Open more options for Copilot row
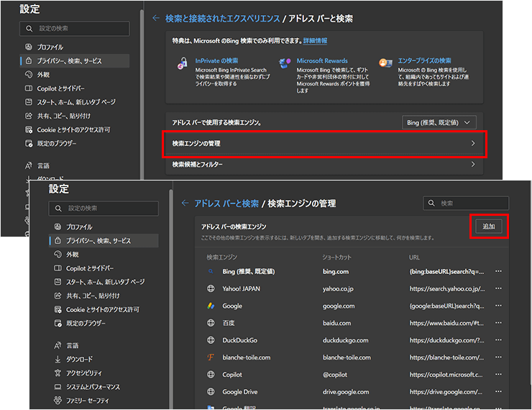The height and width of the screenshot is (410, 532). tap(498, 374)
